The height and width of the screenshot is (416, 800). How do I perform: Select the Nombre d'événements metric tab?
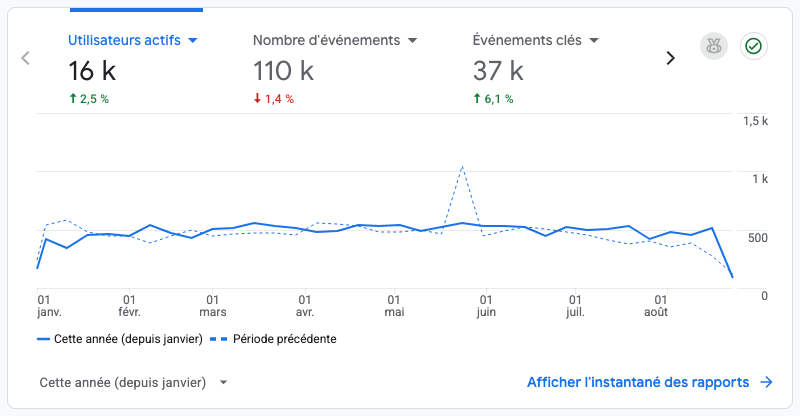[x=335, y=69]
